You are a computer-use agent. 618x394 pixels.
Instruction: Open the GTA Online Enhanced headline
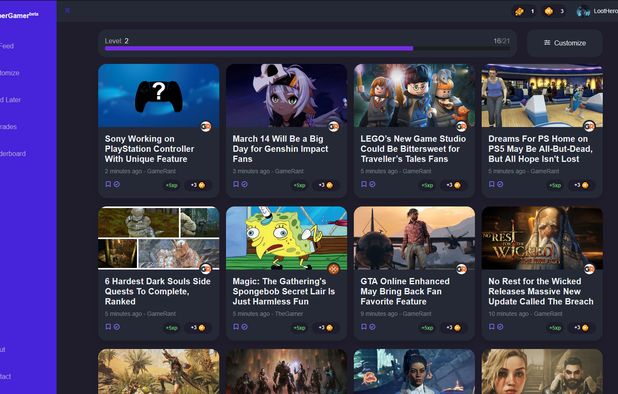pyautogui.click(x=405, y=292)
